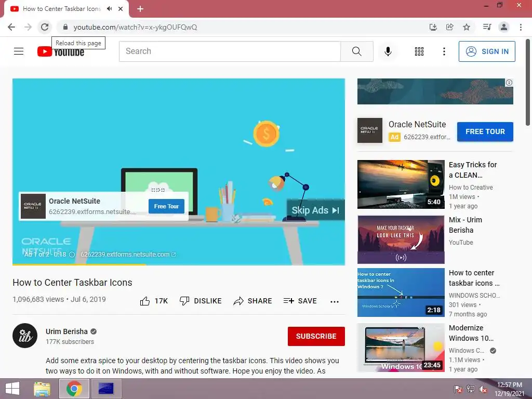Click the magnifier search button
The width and height of the screenshot is (532, 399).
pyautogui.click(x=356, y=51)
